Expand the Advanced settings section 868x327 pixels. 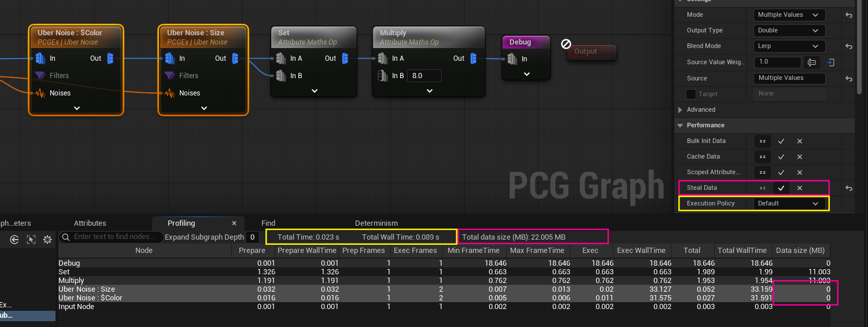680,110
